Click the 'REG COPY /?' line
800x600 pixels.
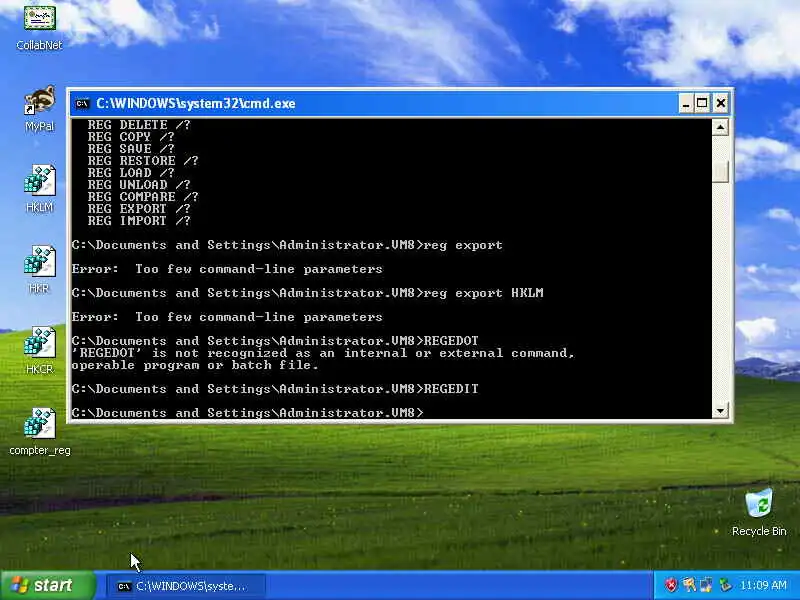coord(131,137)
